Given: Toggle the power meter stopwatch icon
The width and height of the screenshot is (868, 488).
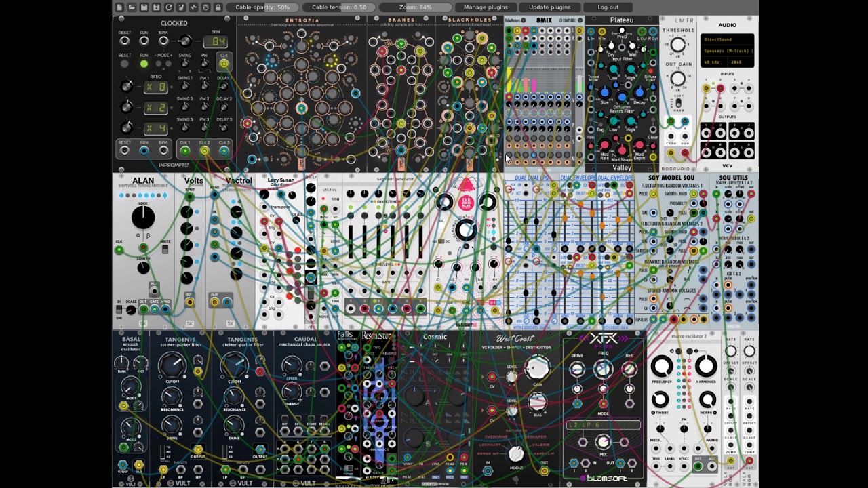Looking at the screenshot, I should pyautogui.click(x=205, y=7).
